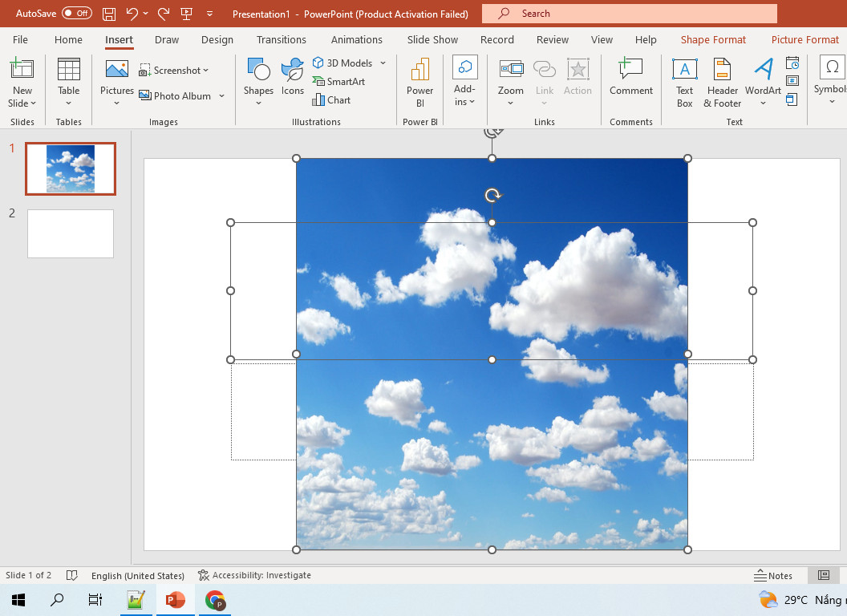Screen dimensions: 847x616
Task: Toggle the AutoSave switch
Action: (77, 14)
